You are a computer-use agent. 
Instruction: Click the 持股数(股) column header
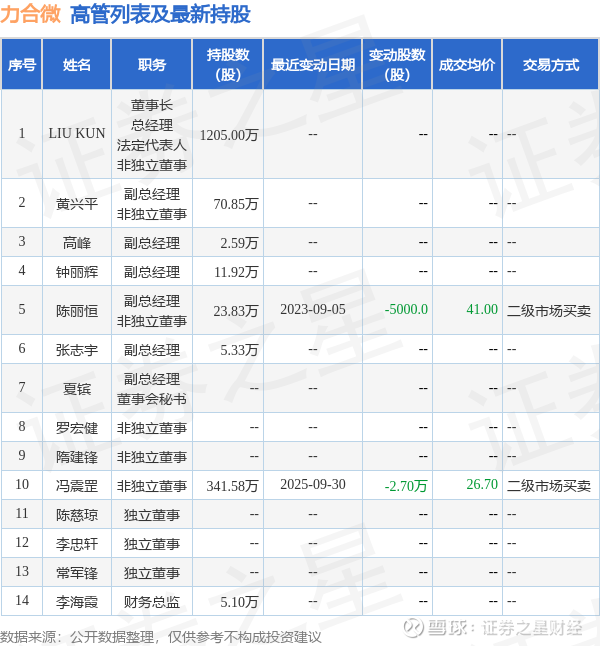coord(228,65)
